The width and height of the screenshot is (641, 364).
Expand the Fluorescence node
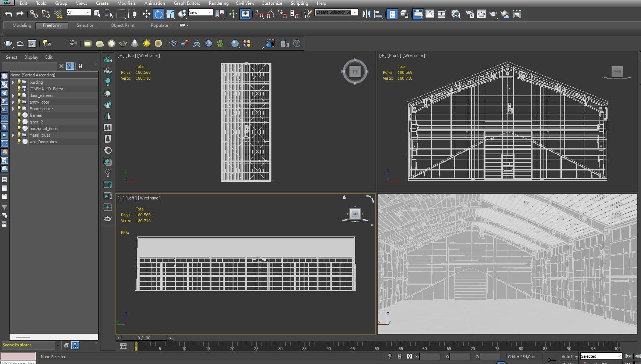[x=13, y=109]
